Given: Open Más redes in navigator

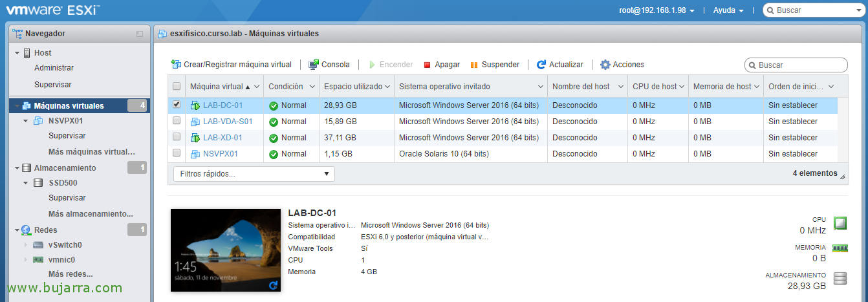Looking at the screenshot, I should (71, 274).
